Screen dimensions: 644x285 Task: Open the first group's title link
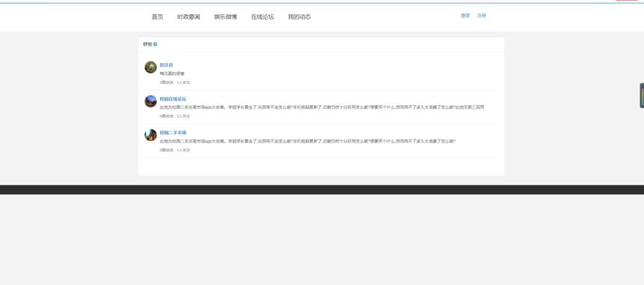coord(166,65)
